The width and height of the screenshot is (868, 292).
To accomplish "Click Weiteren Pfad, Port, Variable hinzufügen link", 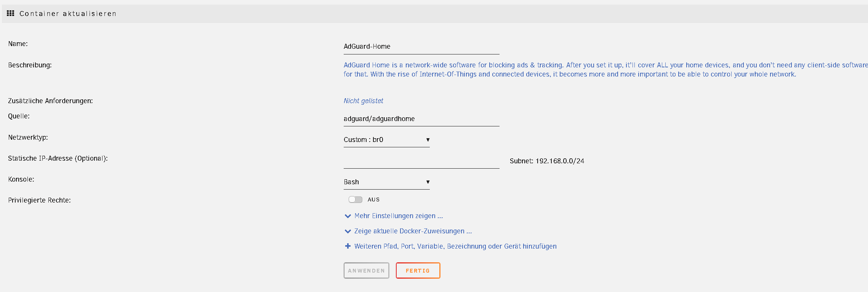I will click(x=455, y=246).
